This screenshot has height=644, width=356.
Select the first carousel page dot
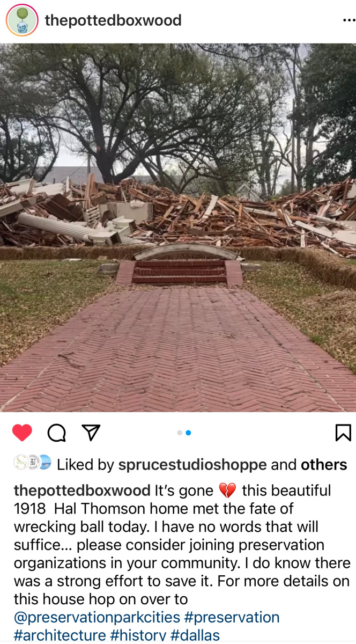(x=180, y=433)
